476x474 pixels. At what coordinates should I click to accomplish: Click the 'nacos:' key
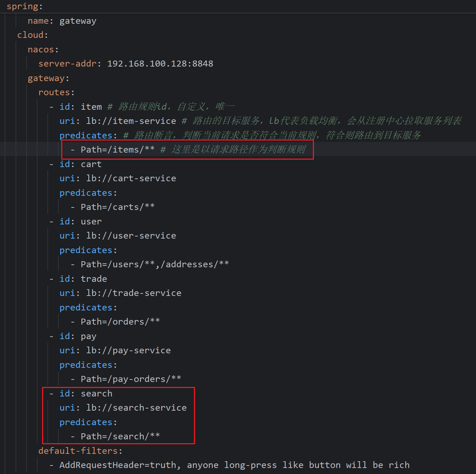pyautogui.click(x=43, y=50)
